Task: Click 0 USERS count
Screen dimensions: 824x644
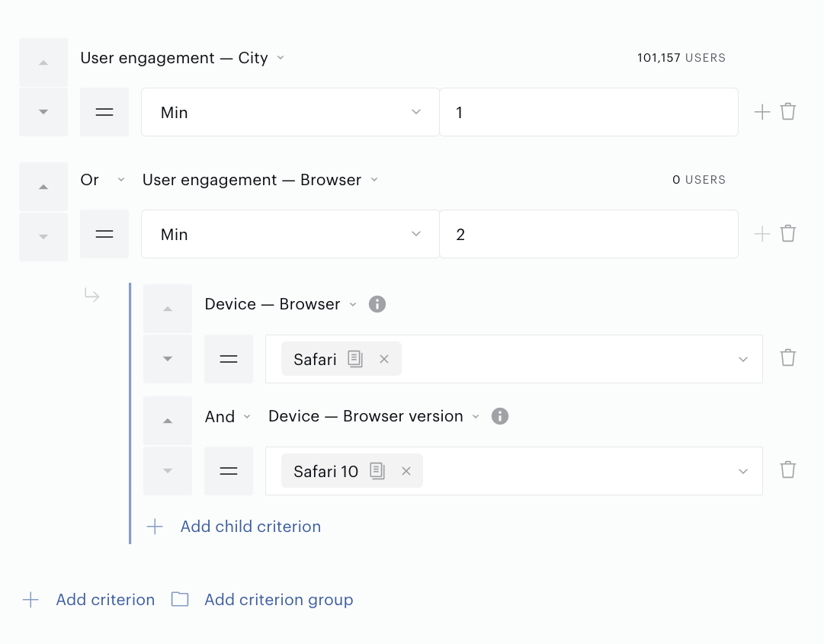Action: [x=698, y=180]
